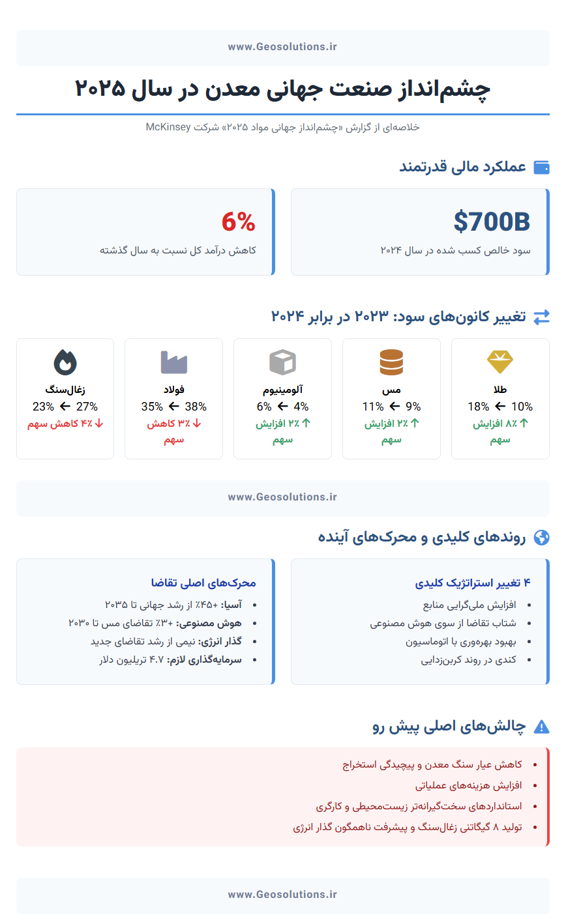Open the top www.Geosolutions.ir link
566x924 pixels.
click(282, 47)
